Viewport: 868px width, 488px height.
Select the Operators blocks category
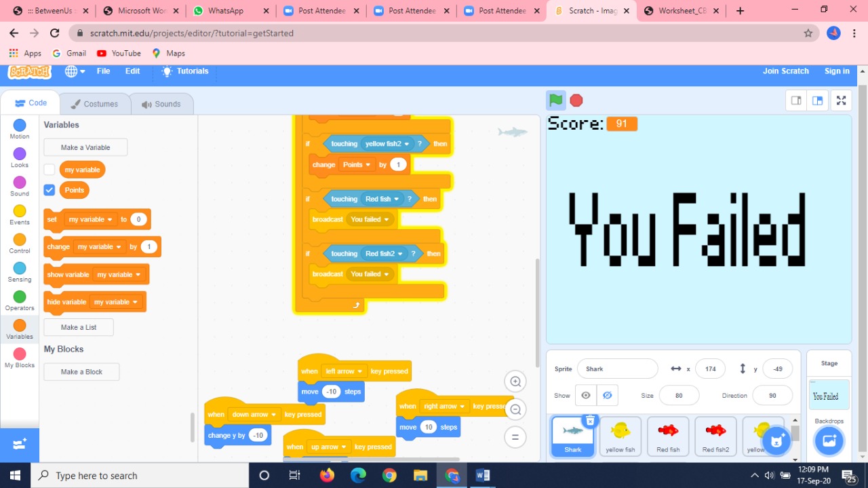(x=19, y=299)
